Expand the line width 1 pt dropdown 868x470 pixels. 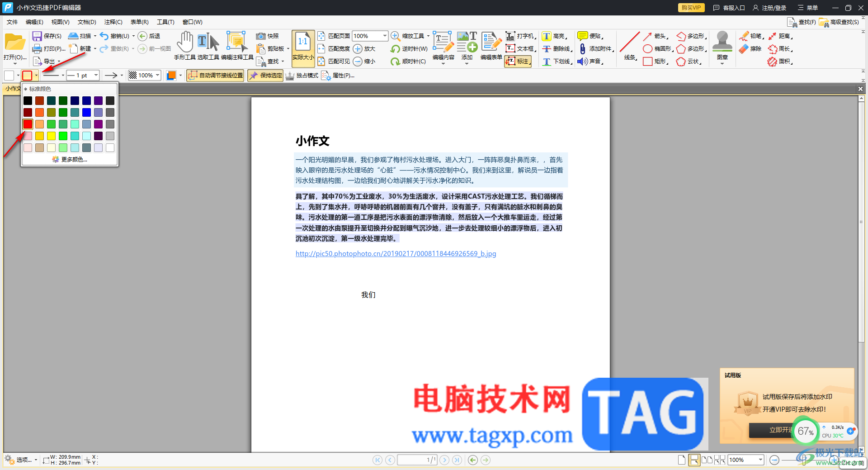pyautogui.click(x=96, y=76)
